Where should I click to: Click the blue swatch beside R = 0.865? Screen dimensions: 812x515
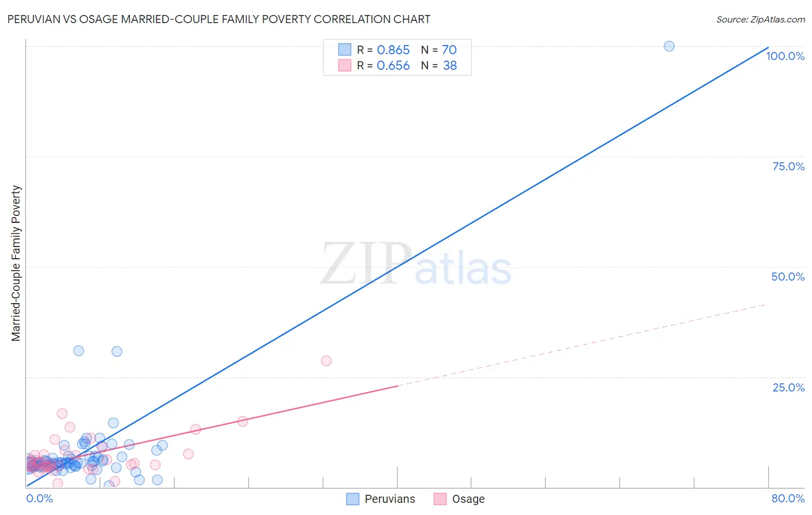(345, 50)
